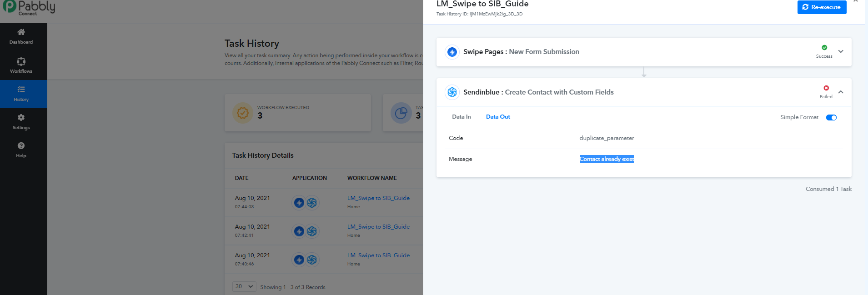
Task: Click Home folder label under 07:44:08 workflow
Action: 354,207
